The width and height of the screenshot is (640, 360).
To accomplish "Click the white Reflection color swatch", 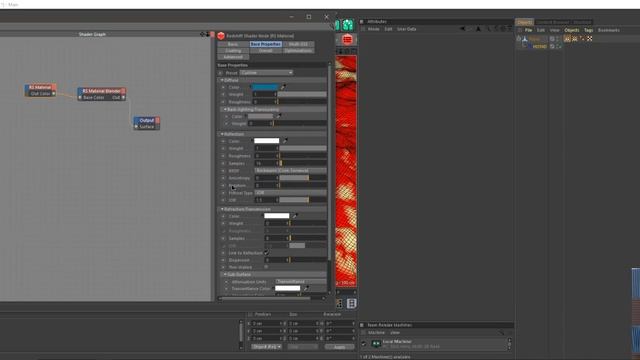I will (267, 141).
